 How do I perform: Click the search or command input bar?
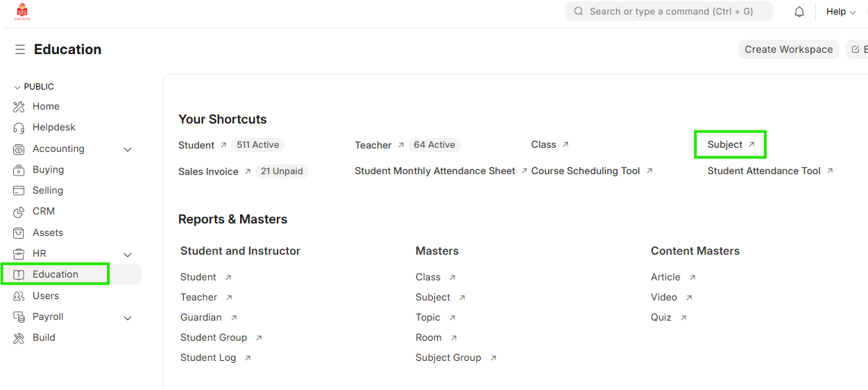(x=668, y=12)
